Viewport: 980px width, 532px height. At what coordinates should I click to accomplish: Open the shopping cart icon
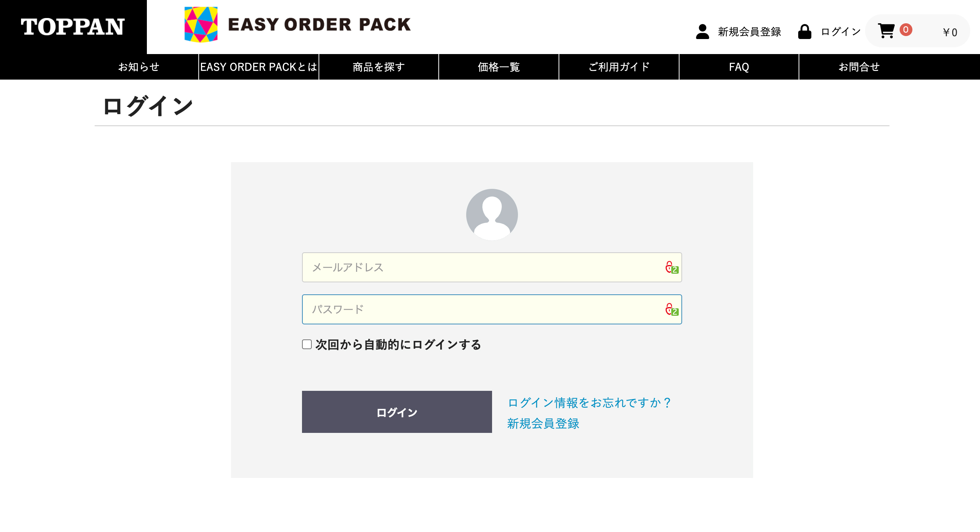point(886,31)
